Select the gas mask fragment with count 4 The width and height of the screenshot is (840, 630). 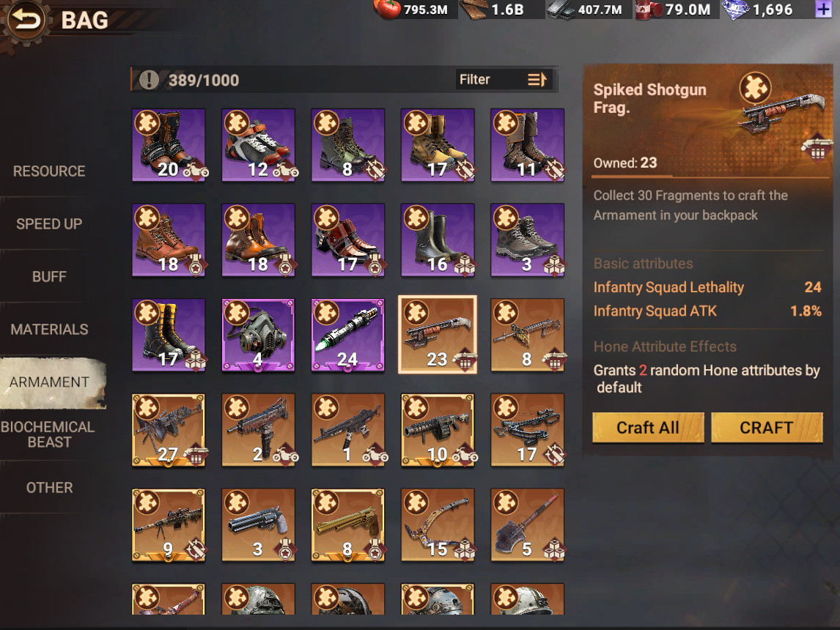point(258,335)
